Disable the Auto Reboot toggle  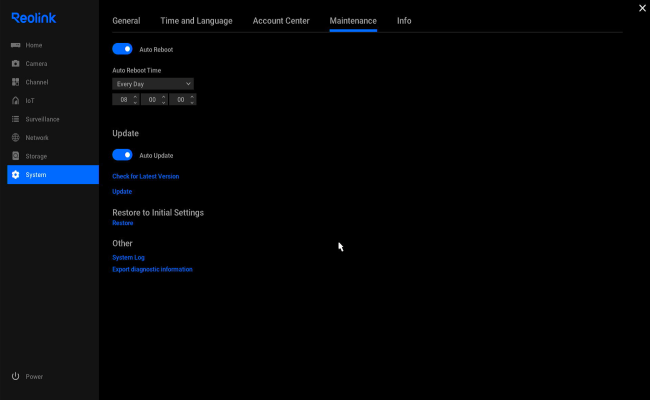[122, 48]
